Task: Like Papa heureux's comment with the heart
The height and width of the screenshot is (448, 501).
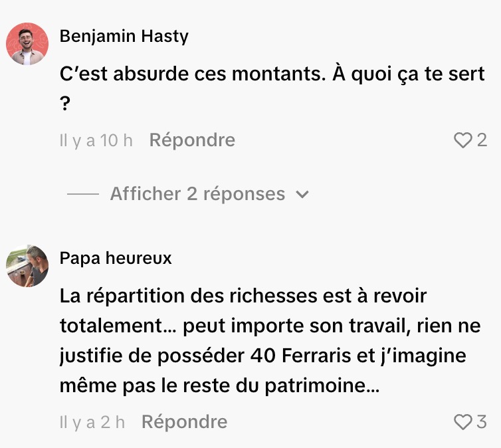Action: pos(462,422)
